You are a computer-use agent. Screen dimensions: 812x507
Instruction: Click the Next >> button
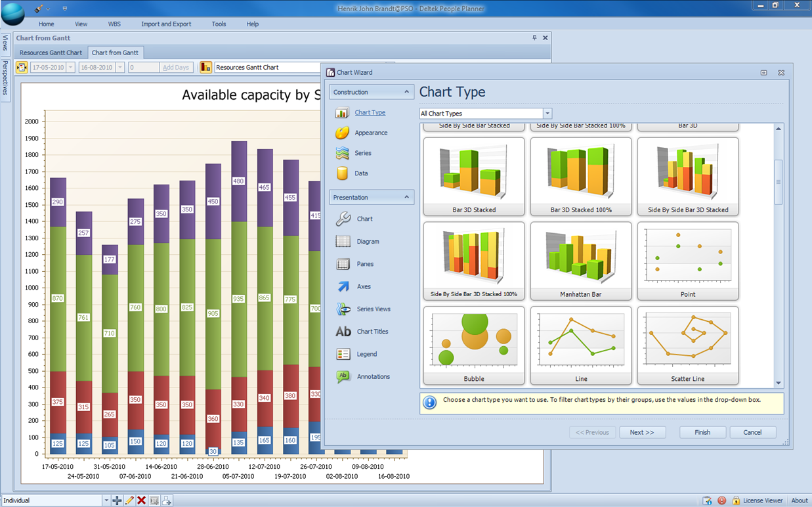point(642,432)
